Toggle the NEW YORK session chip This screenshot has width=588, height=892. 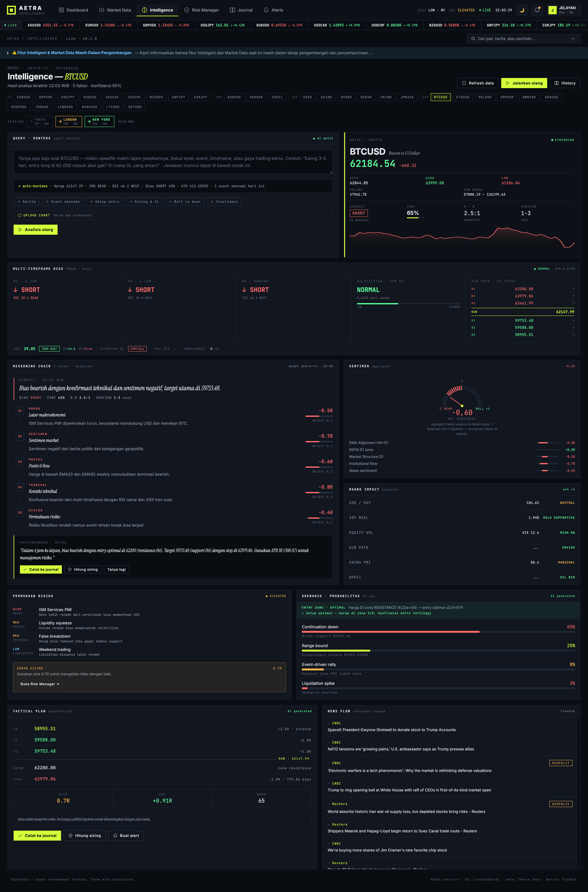[x=99, y=121]
